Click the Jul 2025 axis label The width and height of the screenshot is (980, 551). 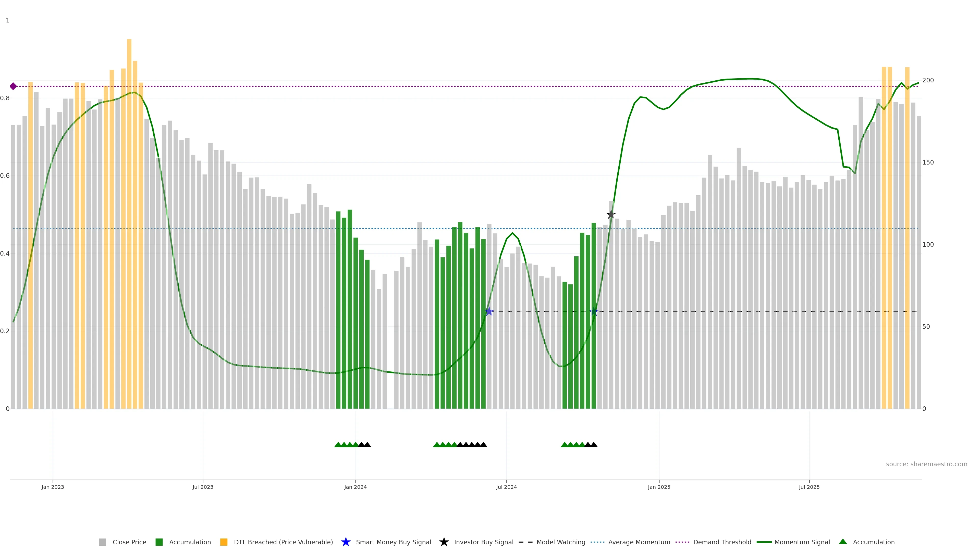click(x=809, y=487)
